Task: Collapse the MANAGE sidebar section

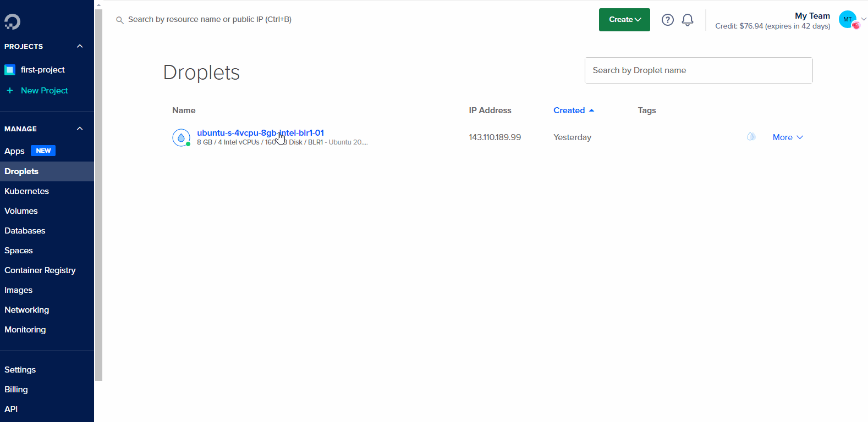Action: pyautogui.click(x=80, y=129)
